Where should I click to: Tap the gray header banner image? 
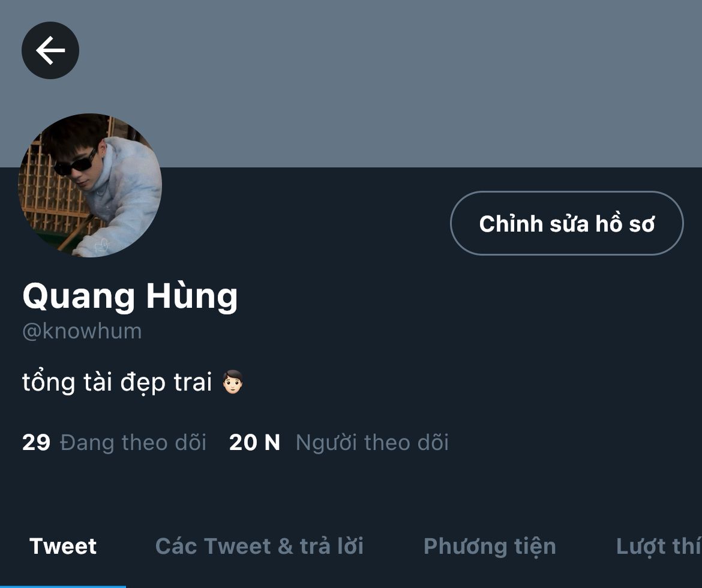pyautogui.click(x=351, y=83)
